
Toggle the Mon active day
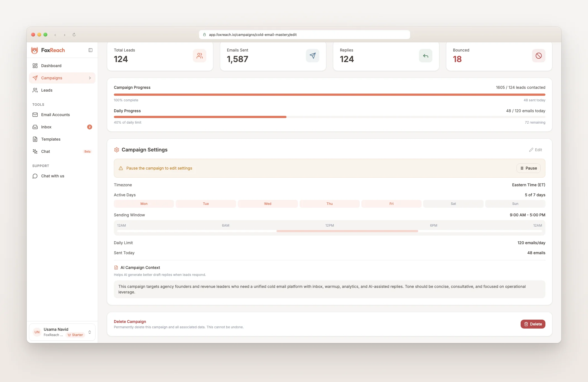144,204
